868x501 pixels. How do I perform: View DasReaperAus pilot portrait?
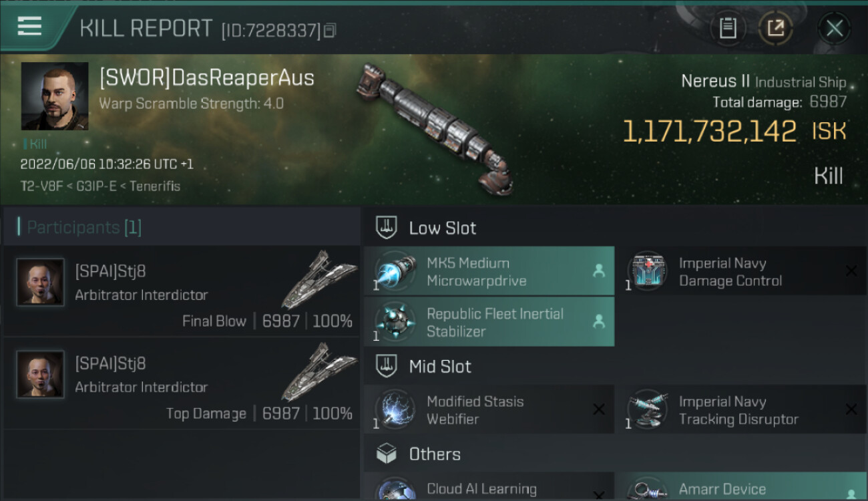[55, 96]
